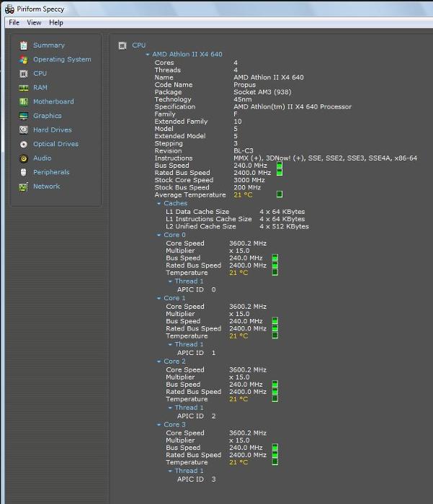Click the Peripherals mouse icon

click(x=24, y=172)
